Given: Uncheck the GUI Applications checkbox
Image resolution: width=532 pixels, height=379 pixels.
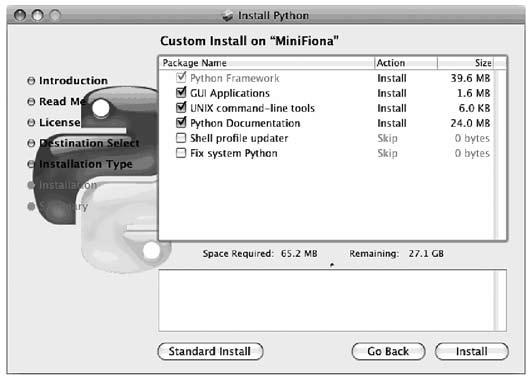Looking at the screenshot, I should (x=181, y=92).
